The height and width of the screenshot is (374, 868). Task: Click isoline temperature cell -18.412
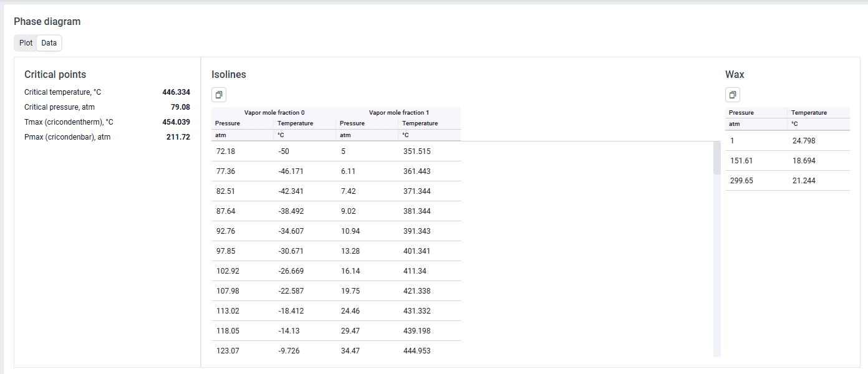(x=305, y=311)
